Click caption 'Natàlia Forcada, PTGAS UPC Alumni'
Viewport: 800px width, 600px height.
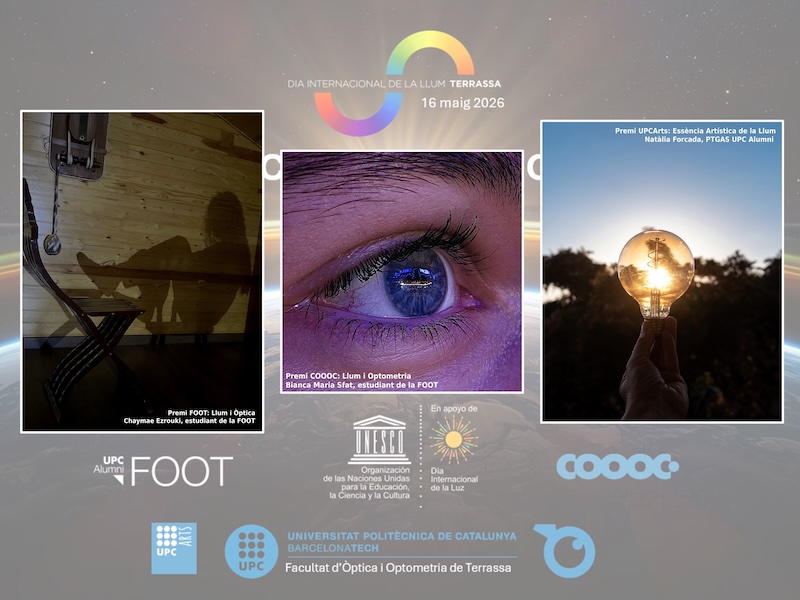(709, 139)
